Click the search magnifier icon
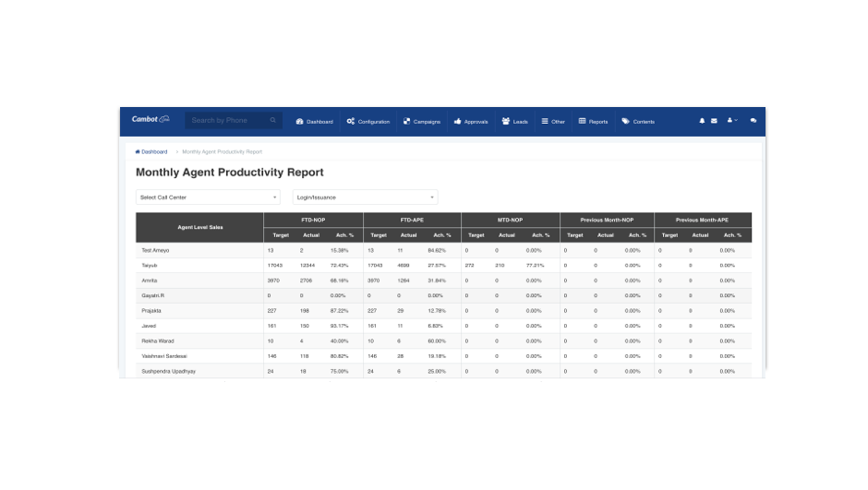The image size is (868, 490). (x=273, y=121)
